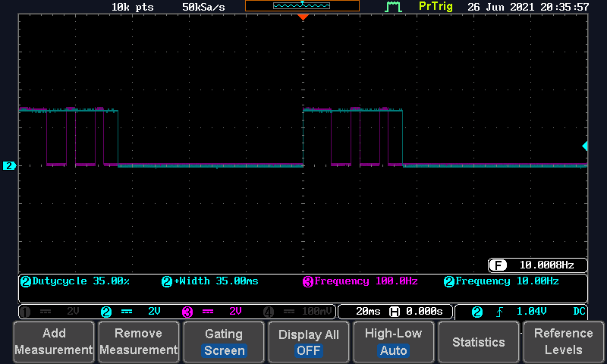
Task: Select the magenta channel 3 indicator
Action: 187,312
